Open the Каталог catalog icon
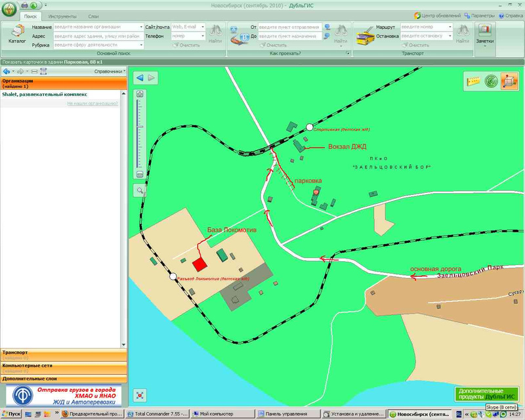 (x=18, y=34)
